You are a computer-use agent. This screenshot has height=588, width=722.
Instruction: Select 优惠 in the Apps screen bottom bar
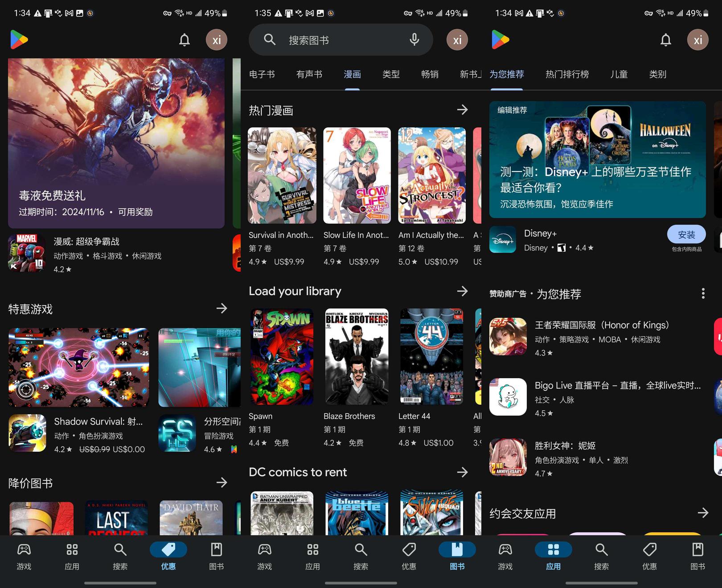(650, 556)
